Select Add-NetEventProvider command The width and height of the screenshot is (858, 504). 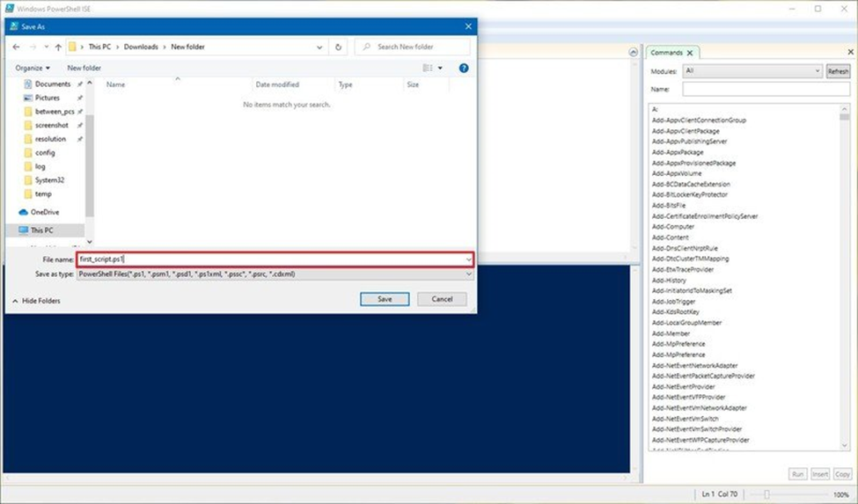point(683,386)
